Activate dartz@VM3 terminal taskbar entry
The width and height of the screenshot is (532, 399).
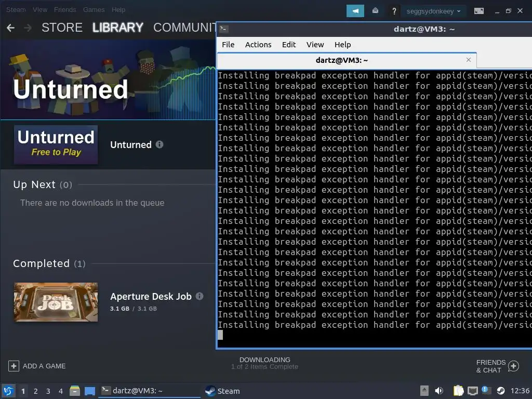(x=149, y=391)
